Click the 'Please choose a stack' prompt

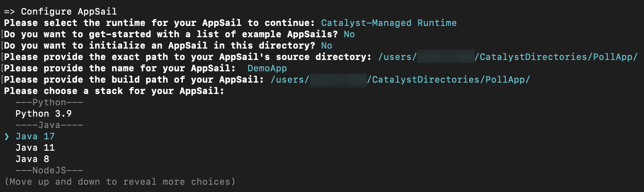pyautogui.click(x=114, y=91)
